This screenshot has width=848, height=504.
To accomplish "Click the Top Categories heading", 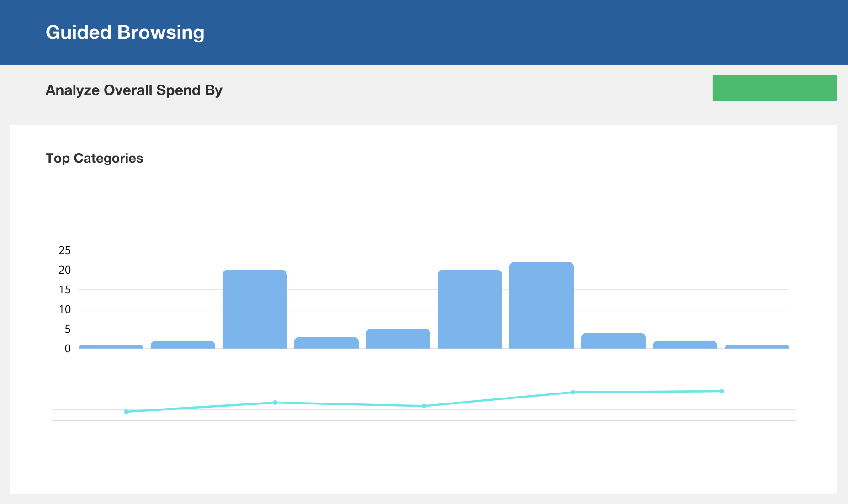I will tap(94, 158).
